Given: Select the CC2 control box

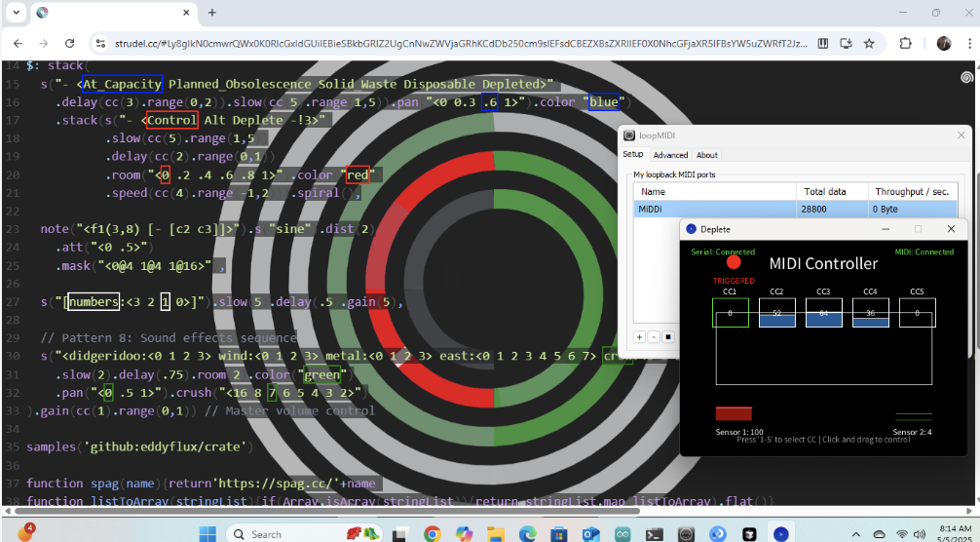Looking at the screenshot, I should [x=775, y=313].
